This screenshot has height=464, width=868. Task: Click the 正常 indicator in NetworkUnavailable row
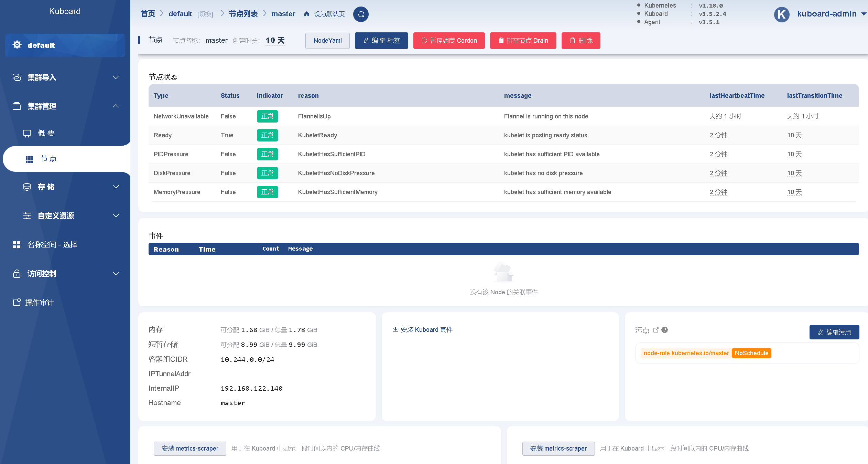click(x=268, y=116)
